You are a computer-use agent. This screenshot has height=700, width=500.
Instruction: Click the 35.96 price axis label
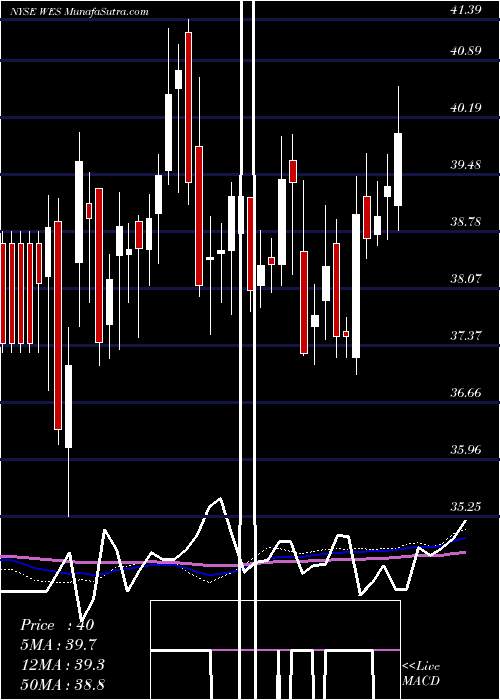click(x=466, y=450)
